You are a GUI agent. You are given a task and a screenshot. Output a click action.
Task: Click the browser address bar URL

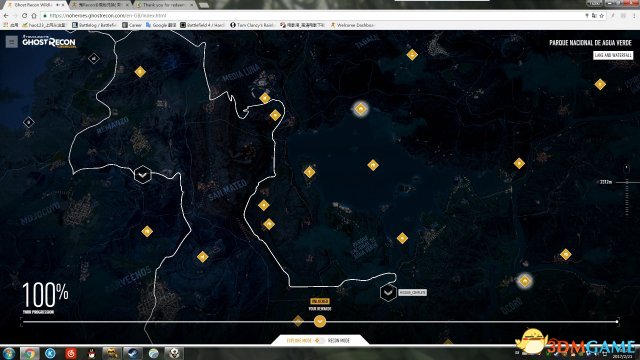tap(108, 16)
